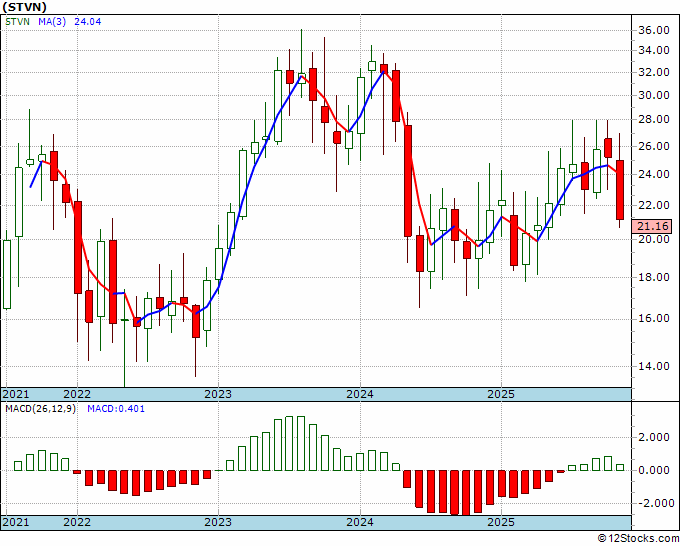Click the 14.00 price axis label
680x546 pixels.
coord(654,366)
